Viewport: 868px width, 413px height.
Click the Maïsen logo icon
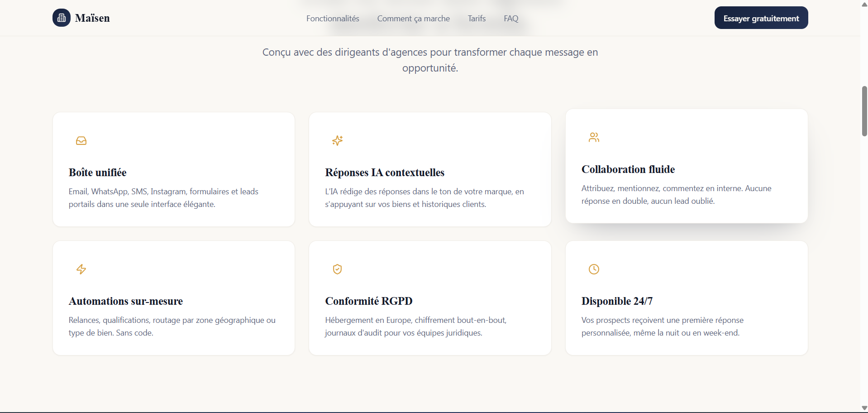click(62, 18)
